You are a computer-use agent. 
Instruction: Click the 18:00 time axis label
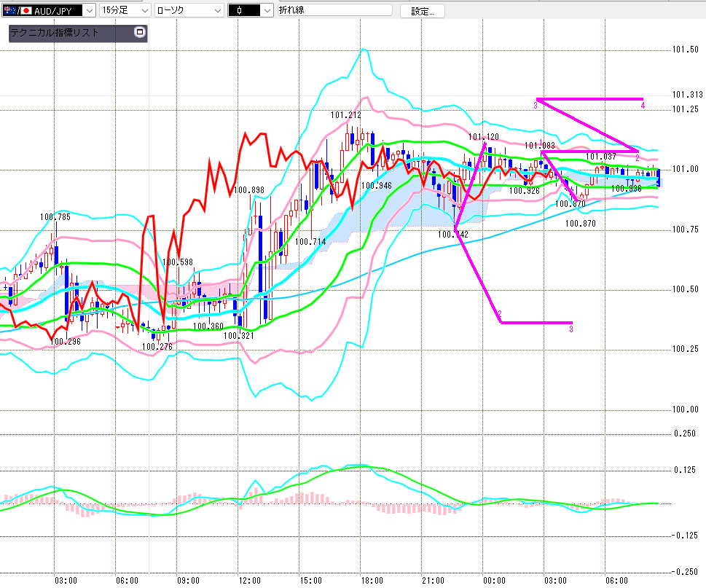[372, 581]
